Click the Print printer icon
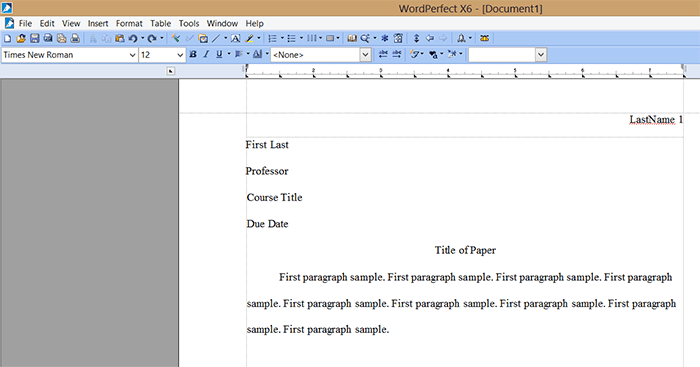The width and height of the screenshot is (700, 367). [x=75, y=38]
